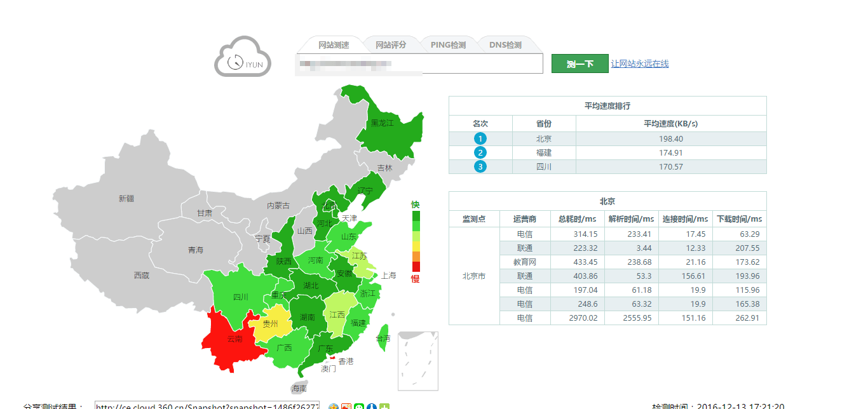
Task: Select 西藏 region on the map
Action: (x=141, y=276)
